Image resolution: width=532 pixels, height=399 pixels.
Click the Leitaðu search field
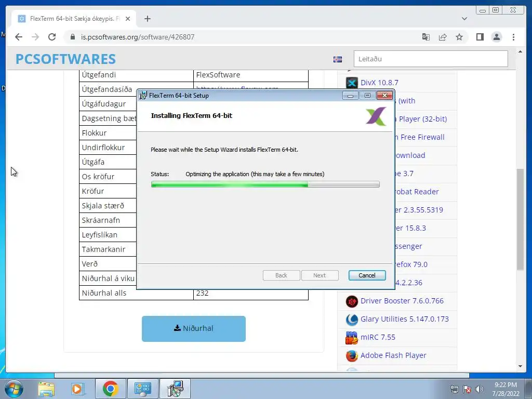pyautogui.click(x=431, y=59)
